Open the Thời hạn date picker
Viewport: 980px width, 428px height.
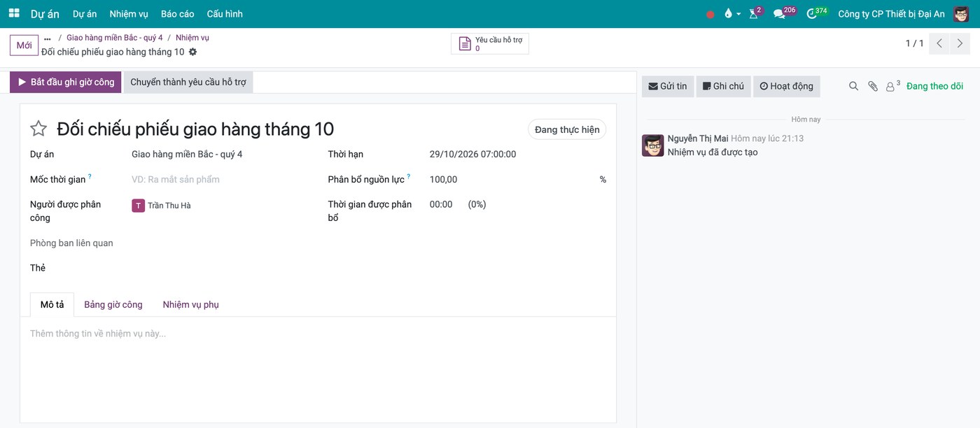coord(518,154)
